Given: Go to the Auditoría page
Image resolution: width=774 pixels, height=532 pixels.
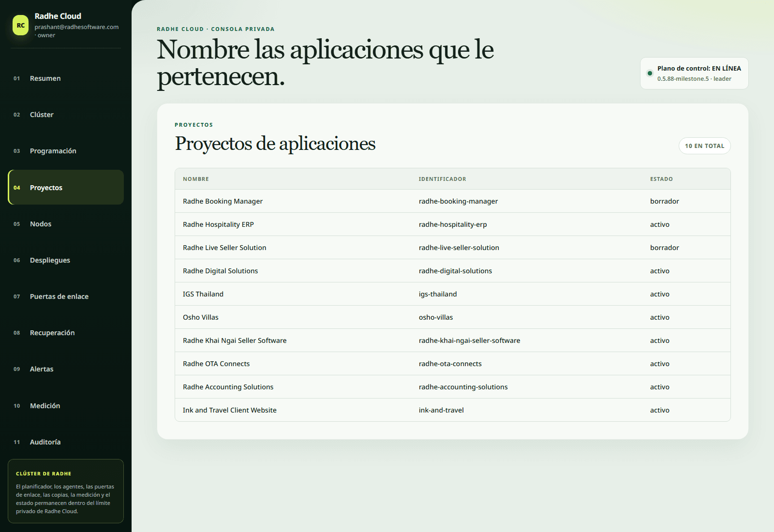Looking at the screenshot, I should 66,442.
